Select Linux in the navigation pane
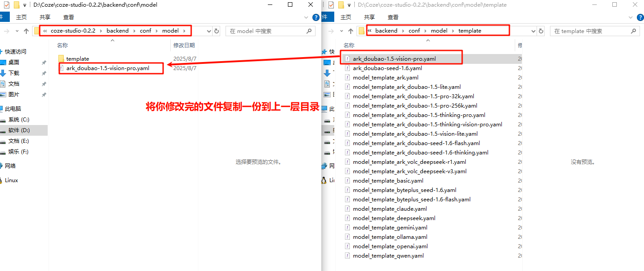 pos(12,180)
